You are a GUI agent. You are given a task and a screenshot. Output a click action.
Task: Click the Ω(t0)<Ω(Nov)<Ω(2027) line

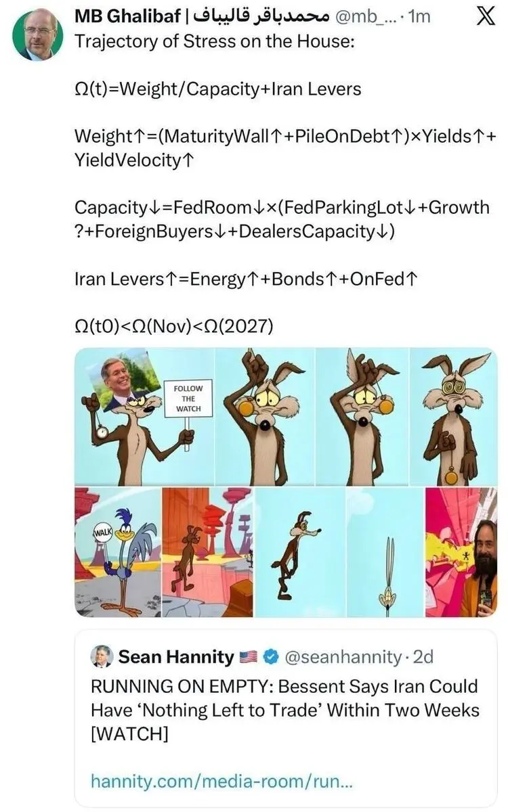coord(173,326)
